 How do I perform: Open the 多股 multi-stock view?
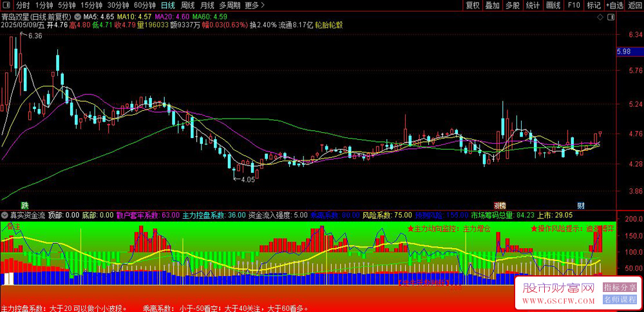[513, 5]
